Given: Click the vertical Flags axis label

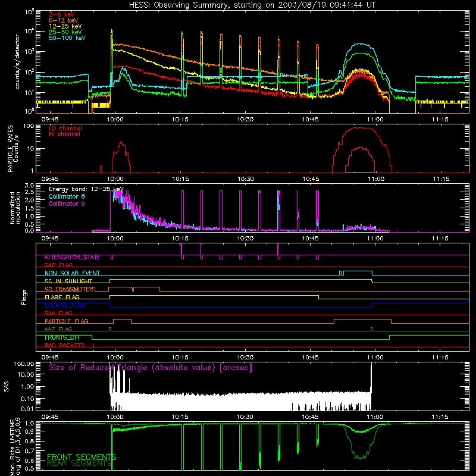Looking at the screenshot, I should click(24, 297).
